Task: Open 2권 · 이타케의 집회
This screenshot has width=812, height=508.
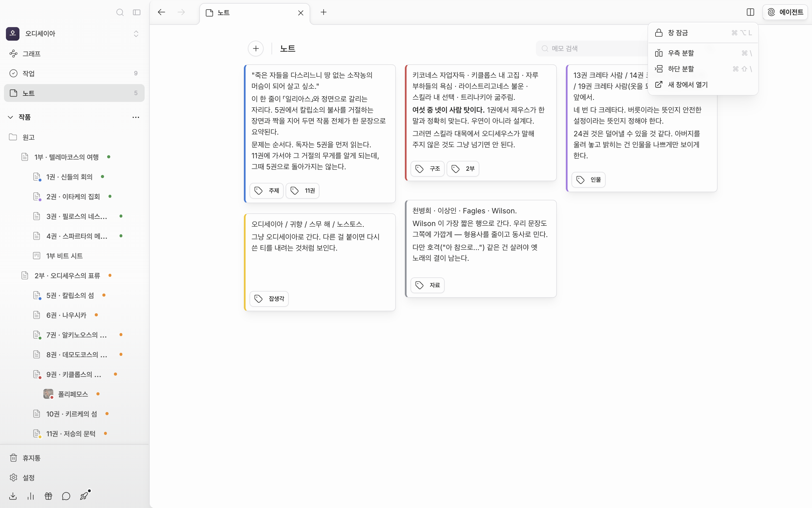Action: 73,196
